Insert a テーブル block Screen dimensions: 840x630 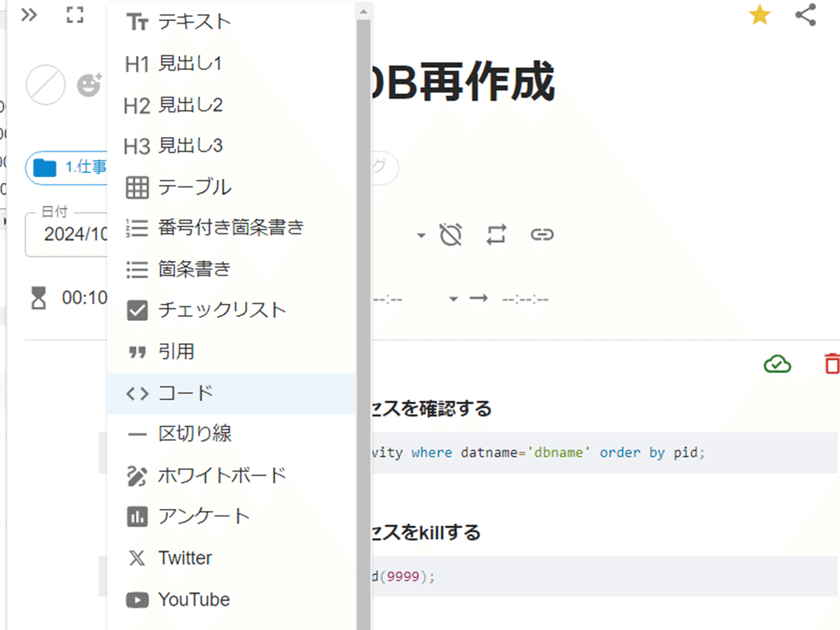[x=232, y=187]
